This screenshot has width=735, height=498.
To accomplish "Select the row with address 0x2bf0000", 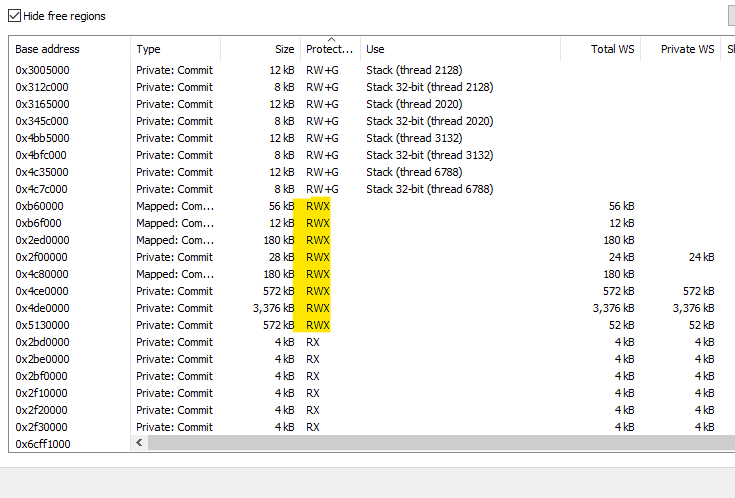I will (372, 376).
